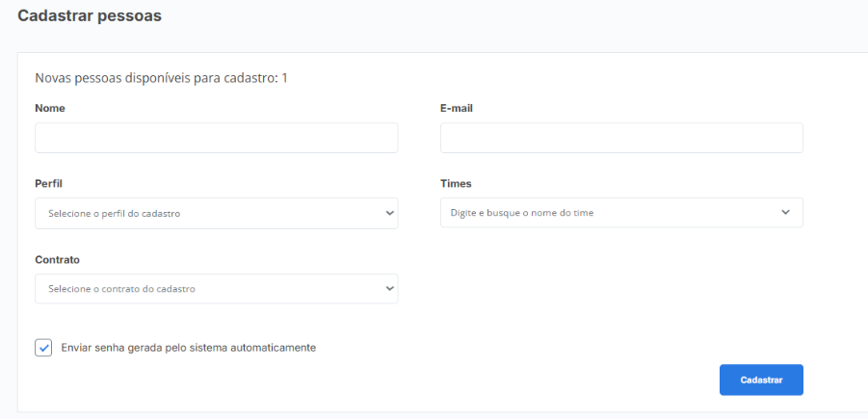Click the Times field label
This screenshot has height=419, width=868.
pyautogui.click(x=456, y=183)
